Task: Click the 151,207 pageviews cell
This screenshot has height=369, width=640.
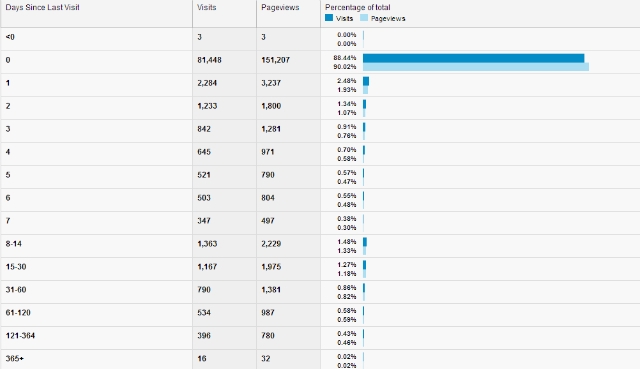Action: pyautogui.click(x=276, y=60)
